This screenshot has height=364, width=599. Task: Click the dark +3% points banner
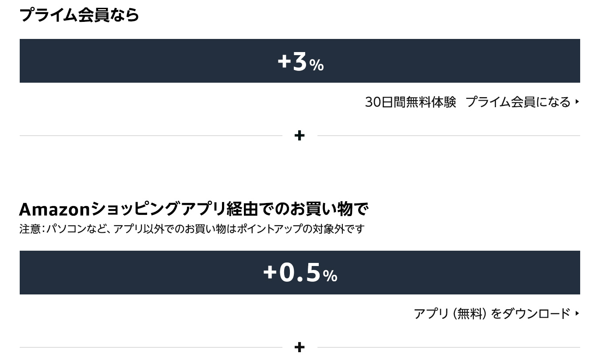(175, 61)
